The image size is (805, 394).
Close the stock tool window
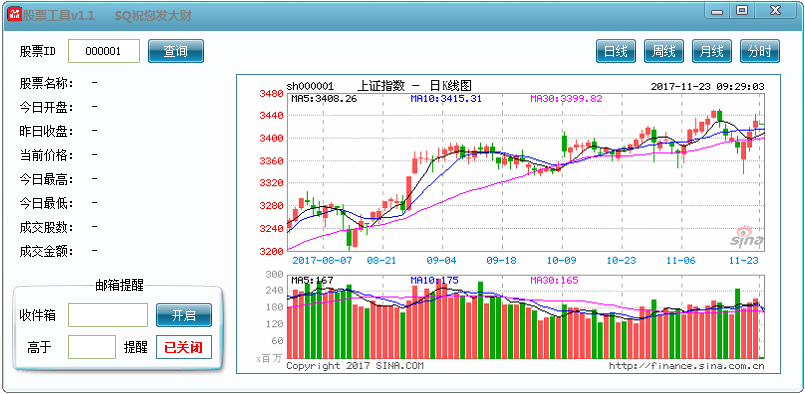point(775,11)
